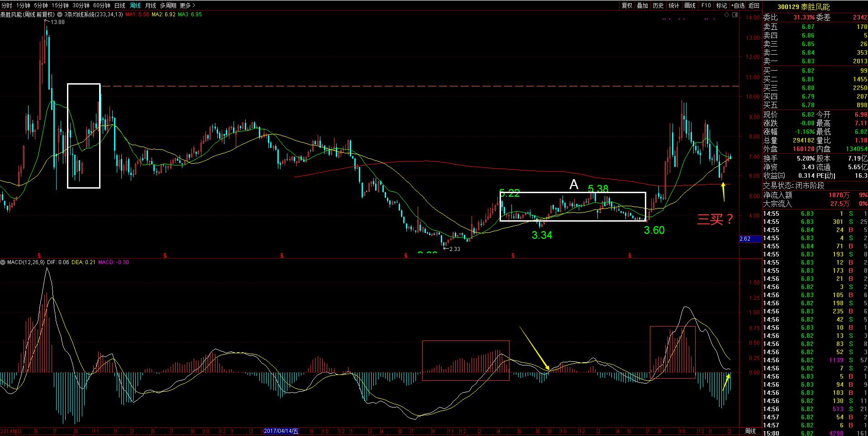The image size is (868, 436).
Task: Click the 叠加 overlay button
Action: click(x=642, y=5)
